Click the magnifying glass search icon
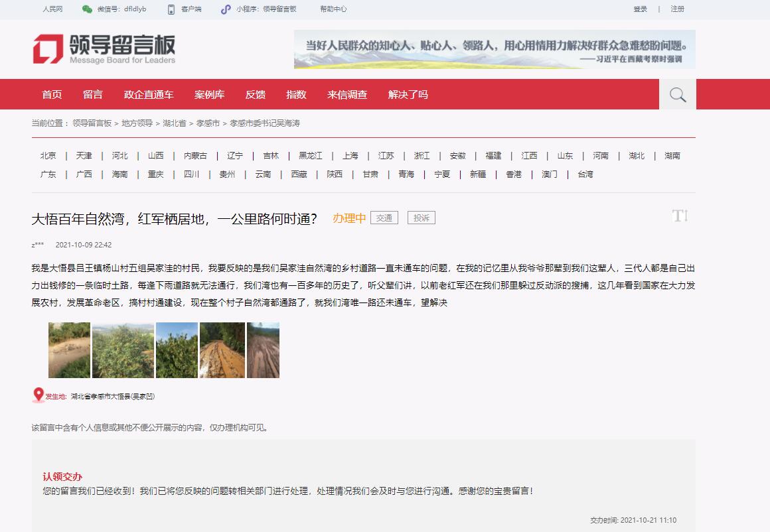770x532 pixels. [x=677, y=95]
